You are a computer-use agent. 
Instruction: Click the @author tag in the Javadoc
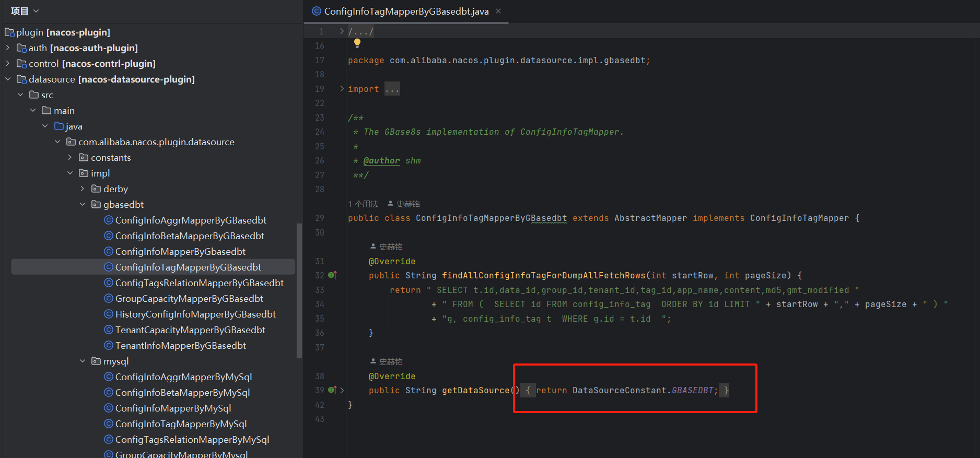[382, 161]
